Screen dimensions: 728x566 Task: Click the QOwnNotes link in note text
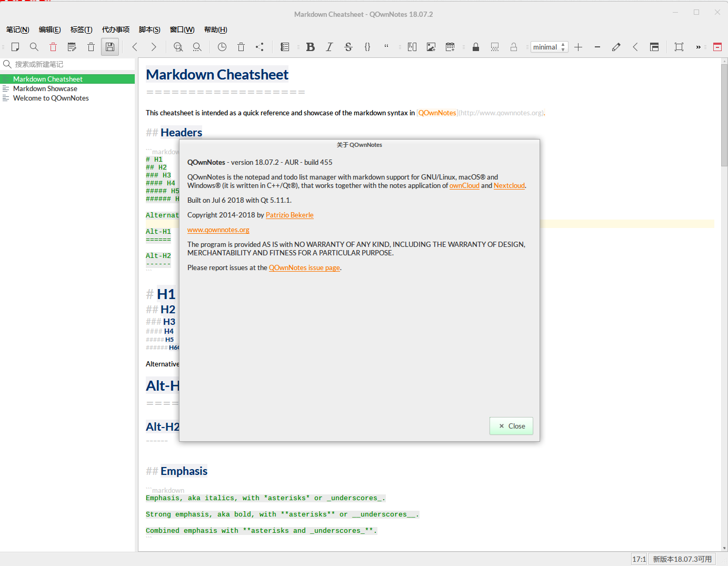point(437,113)
